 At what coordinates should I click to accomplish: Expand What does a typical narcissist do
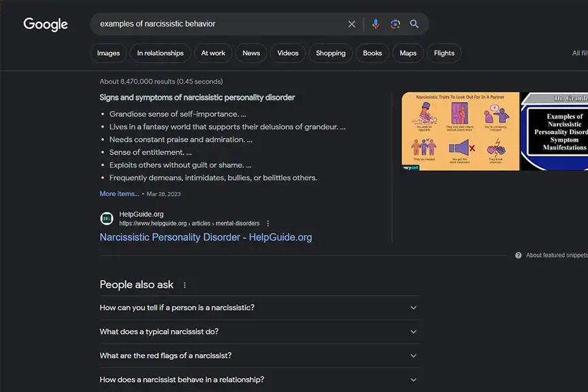coord(259,331)
